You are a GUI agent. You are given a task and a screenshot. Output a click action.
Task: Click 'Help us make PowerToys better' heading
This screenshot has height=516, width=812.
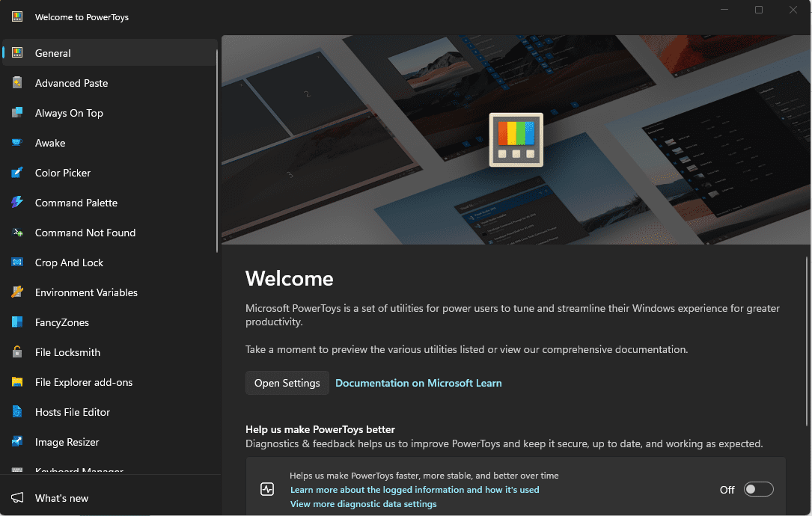(x=320, y=429)
